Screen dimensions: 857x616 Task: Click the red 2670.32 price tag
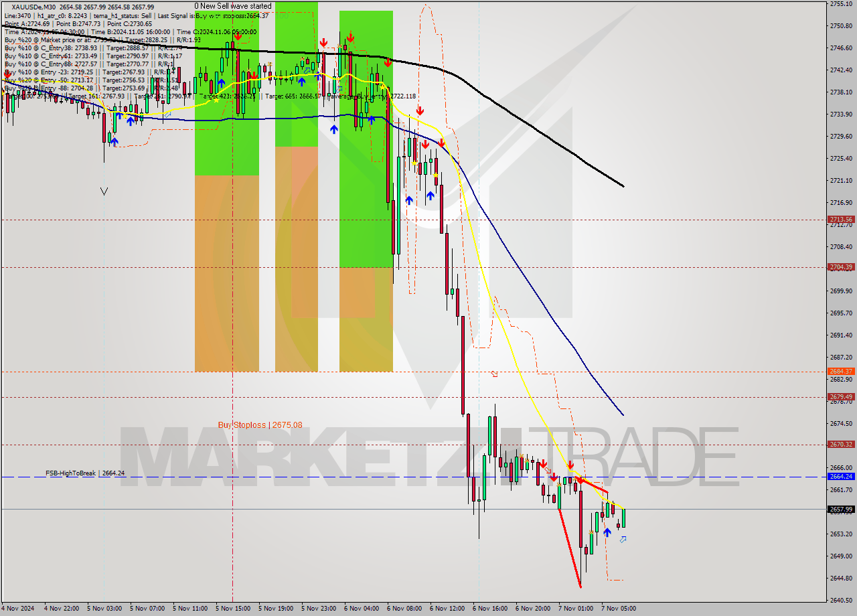coord(841,444)
